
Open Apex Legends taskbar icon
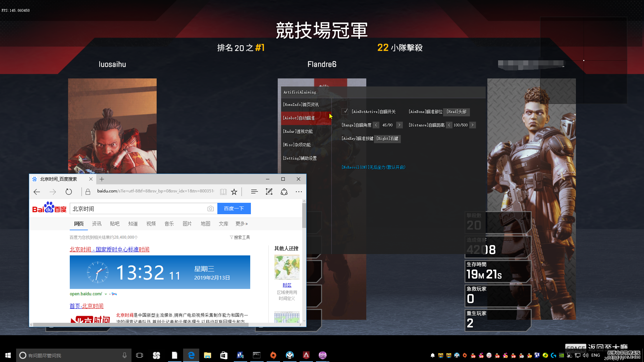click(306, 355)
